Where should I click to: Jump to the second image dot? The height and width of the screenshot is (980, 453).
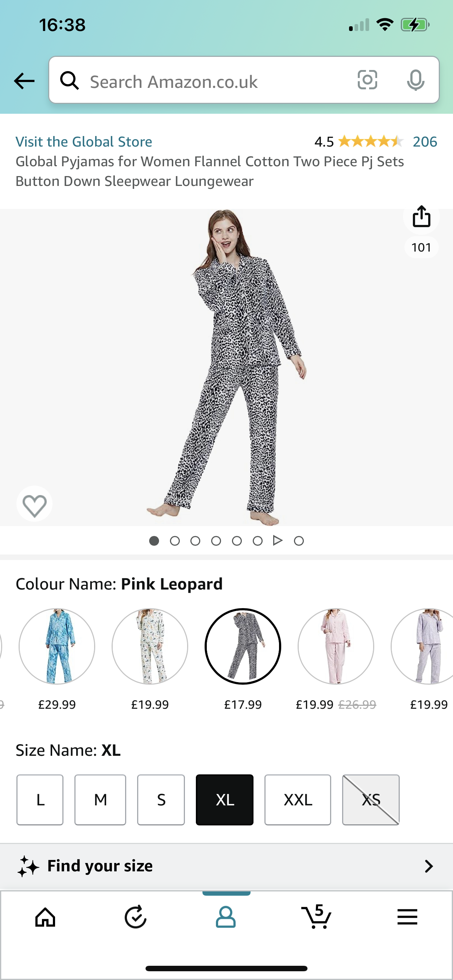(175, 541)
